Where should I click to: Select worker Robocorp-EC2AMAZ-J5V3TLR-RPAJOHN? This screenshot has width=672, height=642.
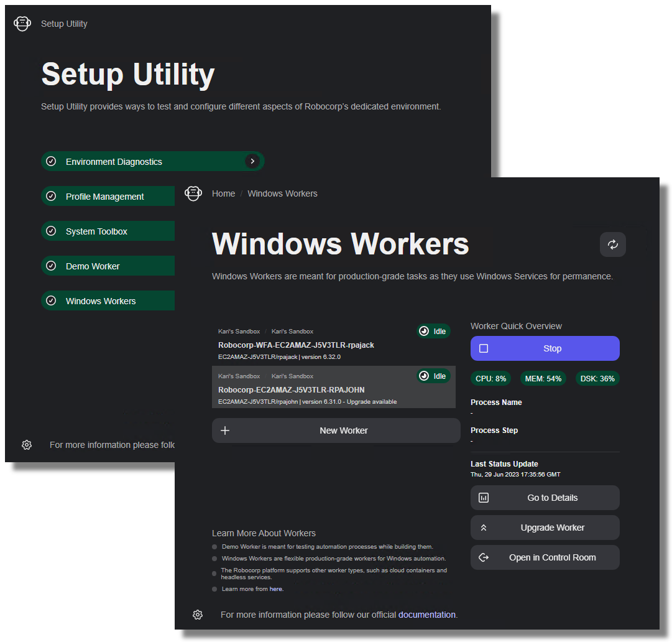click(333, 387)
